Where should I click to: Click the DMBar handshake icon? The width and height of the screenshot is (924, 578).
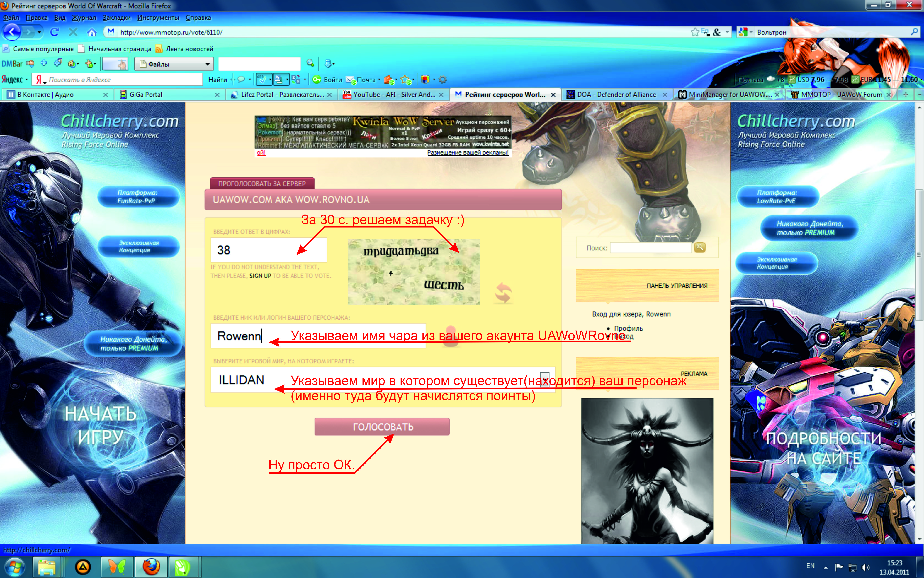30,63
